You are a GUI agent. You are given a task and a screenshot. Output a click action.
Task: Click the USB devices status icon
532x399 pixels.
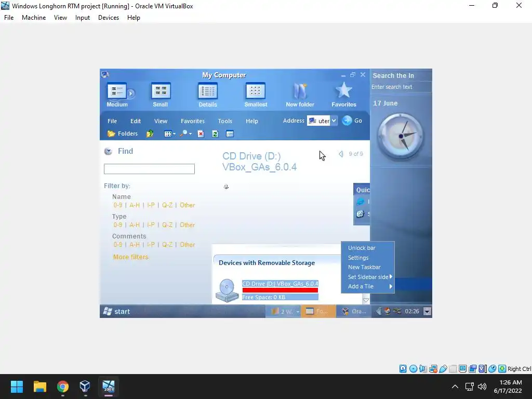443,369
